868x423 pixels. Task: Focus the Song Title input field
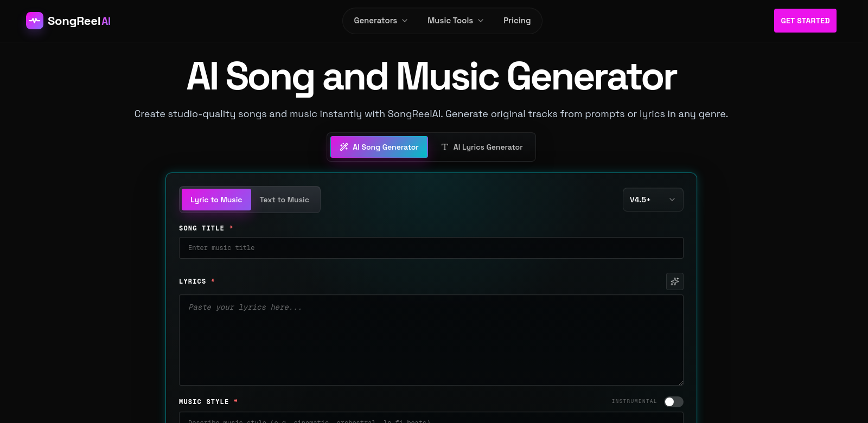pos(431,248)
